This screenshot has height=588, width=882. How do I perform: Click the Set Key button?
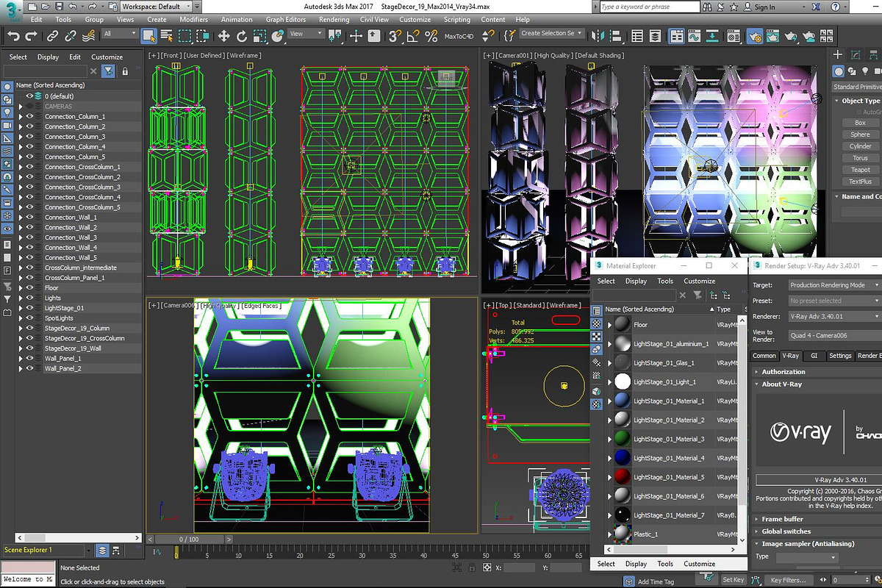tap(734, 580)
